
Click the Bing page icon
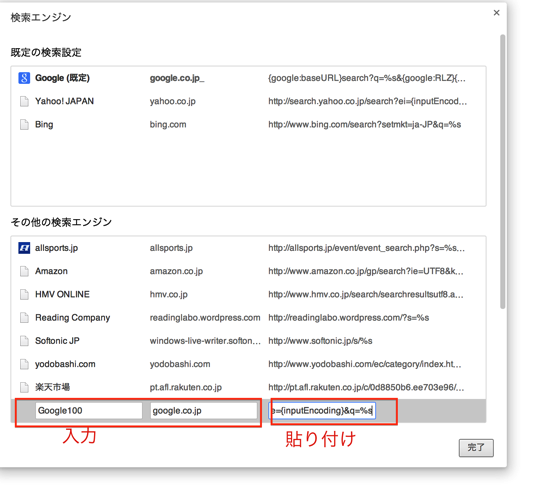coord(24,124)
